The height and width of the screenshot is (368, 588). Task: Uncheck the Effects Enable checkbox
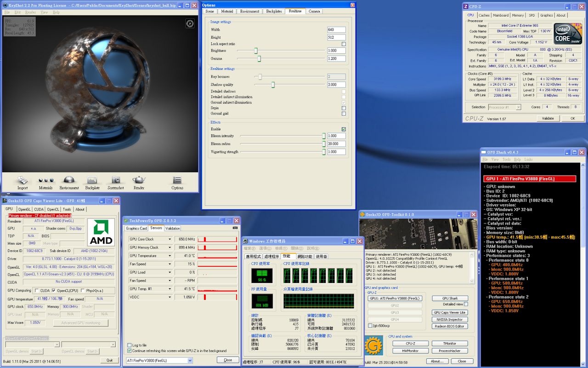tap(344, 129)
